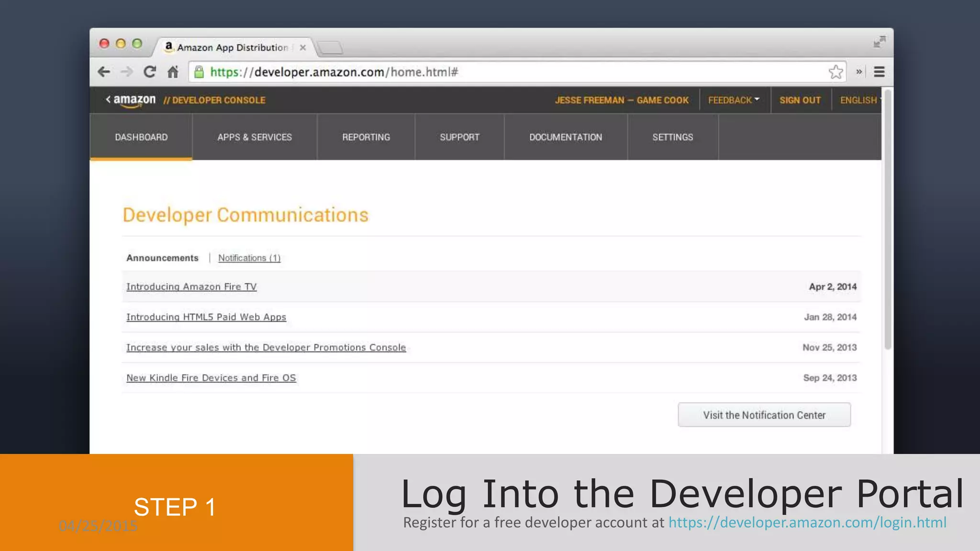Switch to Notifications (1)

pyautogui.click(x=249, y=258)
